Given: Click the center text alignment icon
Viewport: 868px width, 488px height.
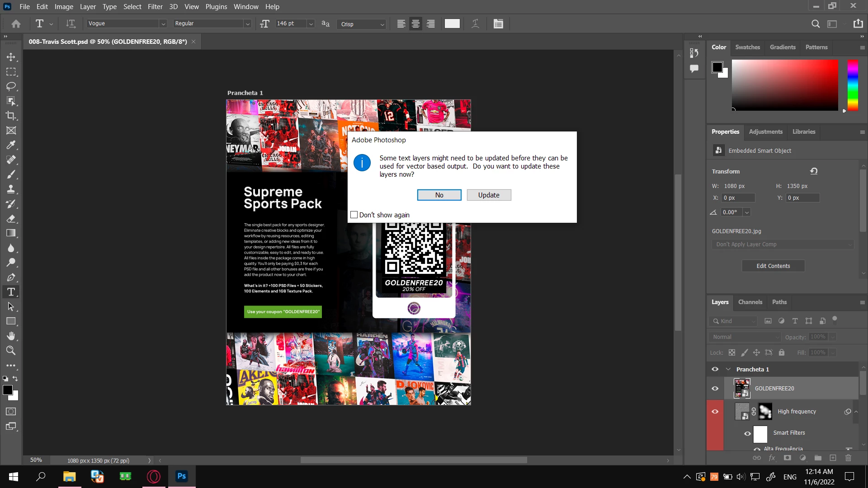Looking at the screenshot, I should pyautogui.click(x=415, y=24).
